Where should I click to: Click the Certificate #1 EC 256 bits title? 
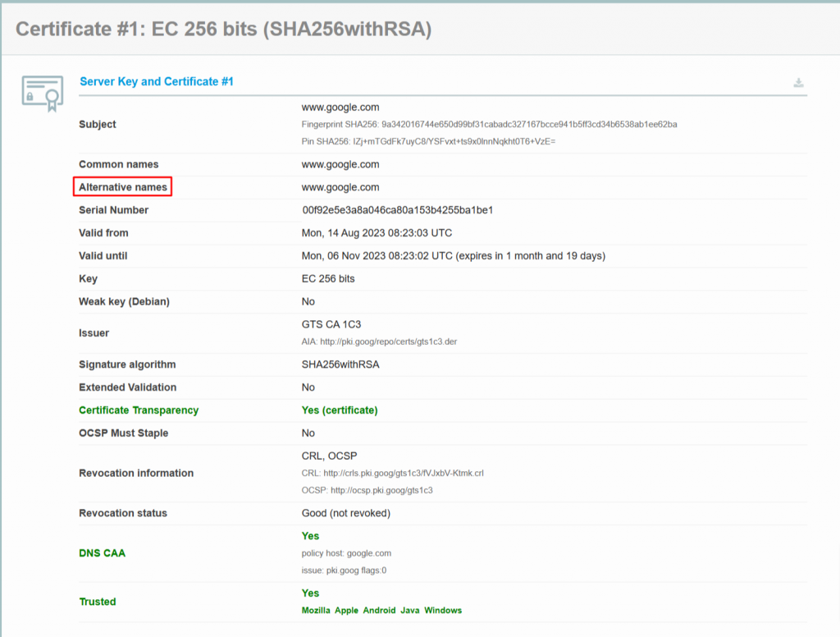[223, 29]
